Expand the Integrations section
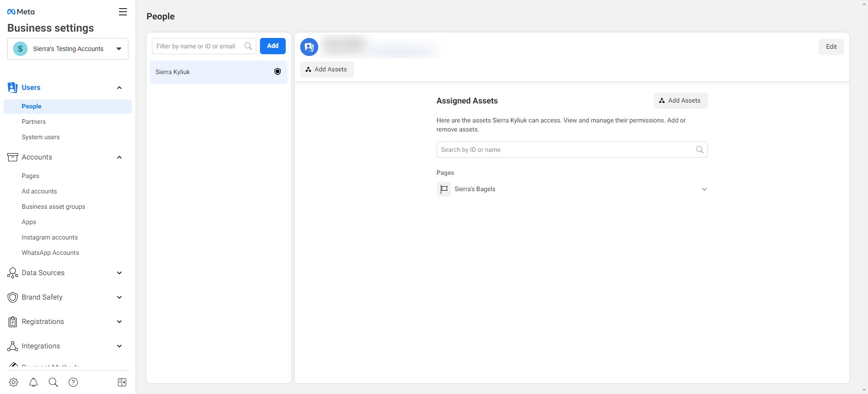 coord(119,346)
